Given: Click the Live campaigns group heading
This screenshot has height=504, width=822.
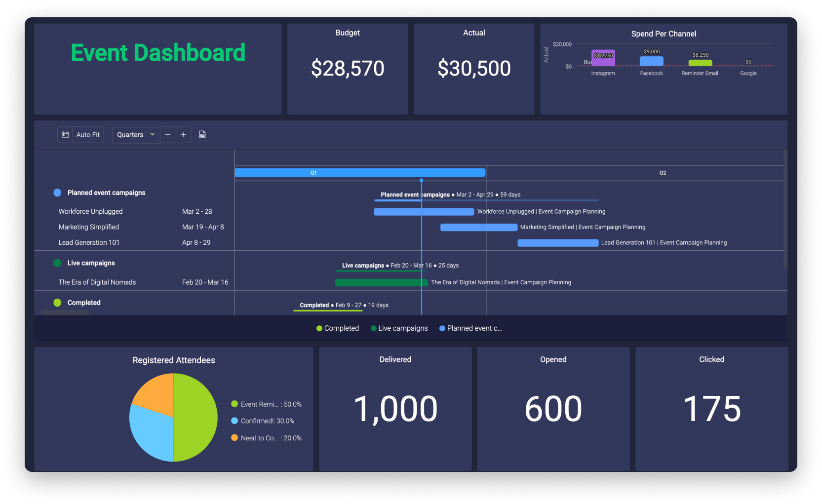Looking at the screenshot, I should coord(91,263).
